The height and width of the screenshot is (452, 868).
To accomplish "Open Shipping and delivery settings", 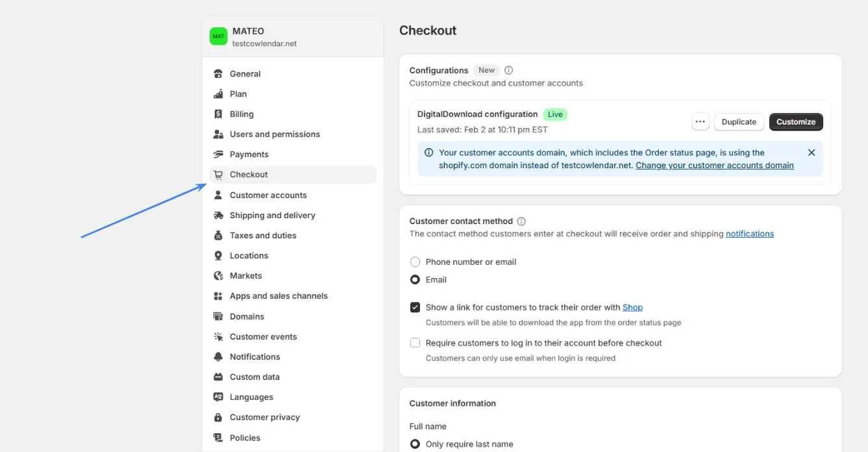I will [293, 216].
